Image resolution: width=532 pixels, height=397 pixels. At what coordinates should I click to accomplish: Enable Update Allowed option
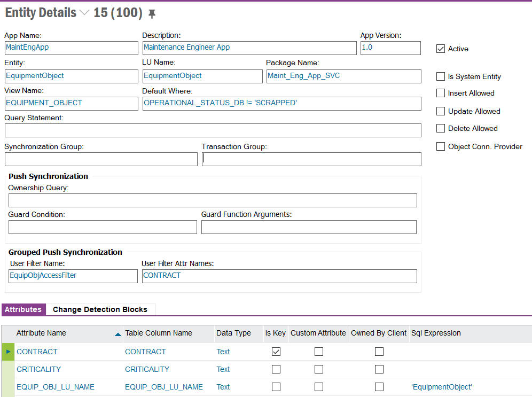click(x=441, y=111)
